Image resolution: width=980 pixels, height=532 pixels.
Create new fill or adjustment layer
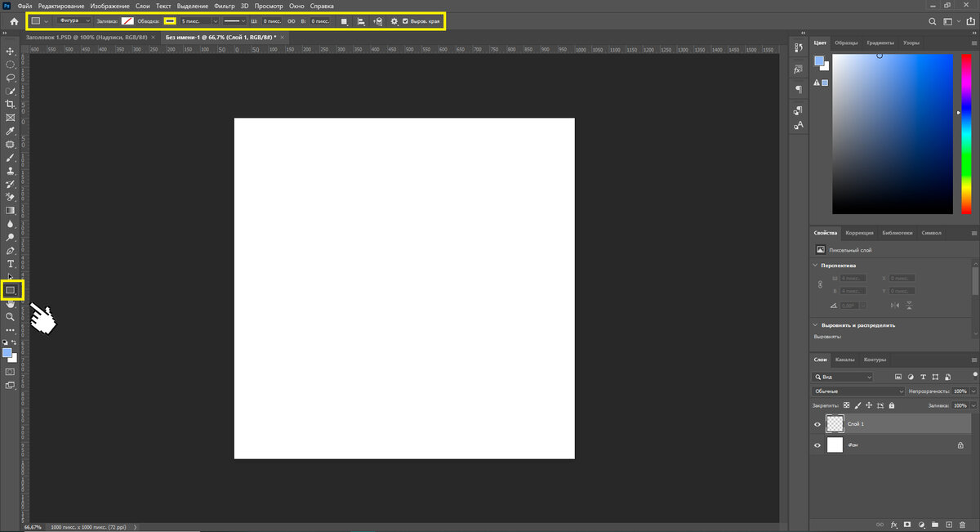click(x=921, y=523)
